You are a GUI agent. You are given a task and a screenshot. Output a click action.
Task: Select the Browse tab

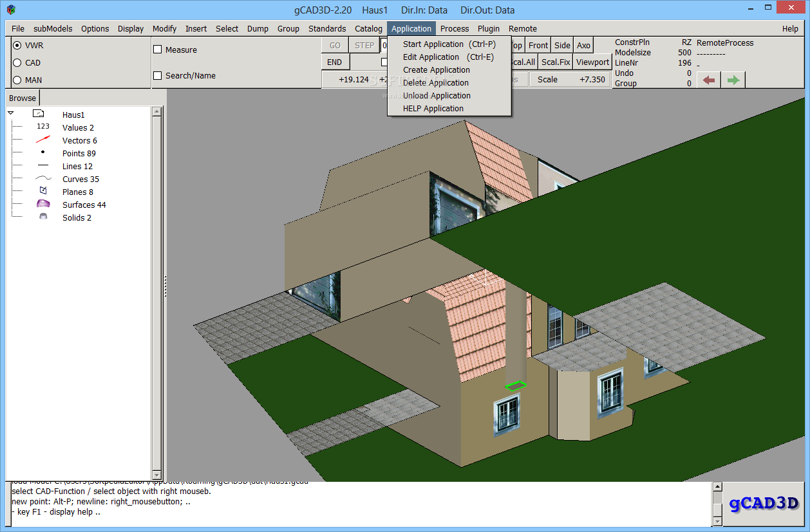[23, 98]
